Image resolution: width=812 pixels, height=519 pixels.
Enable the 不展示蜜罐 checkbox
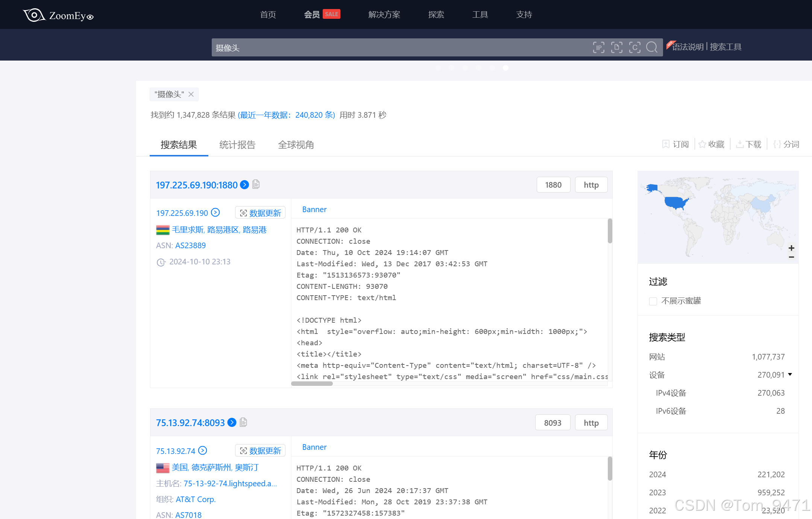(x=653, y=301)
